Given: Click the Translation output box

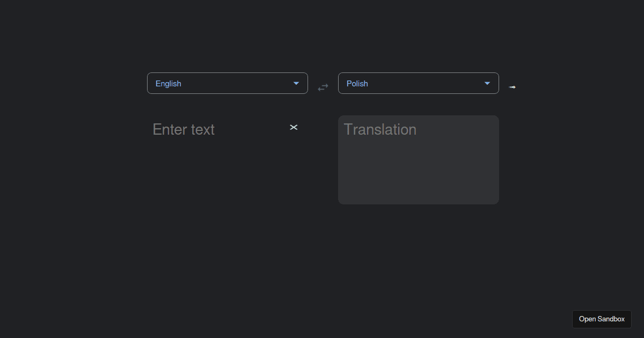Looking at the screenshot, I should [419, 159].
